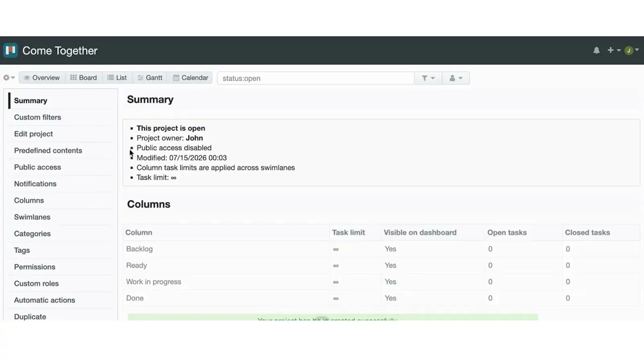This screenshot has height=362, width=644.
Task: Switch to Overview view
Action: pyautogui.click(x=42, y=78)
